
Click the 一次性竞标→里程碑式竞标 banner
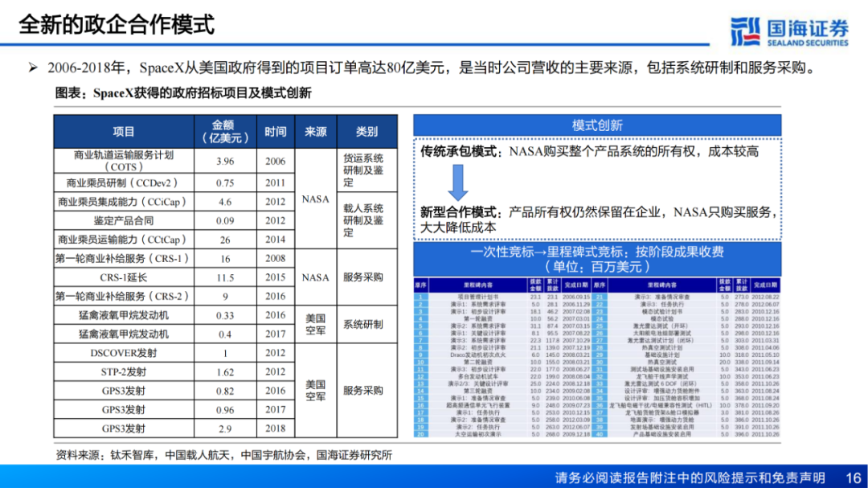(597, 259)
